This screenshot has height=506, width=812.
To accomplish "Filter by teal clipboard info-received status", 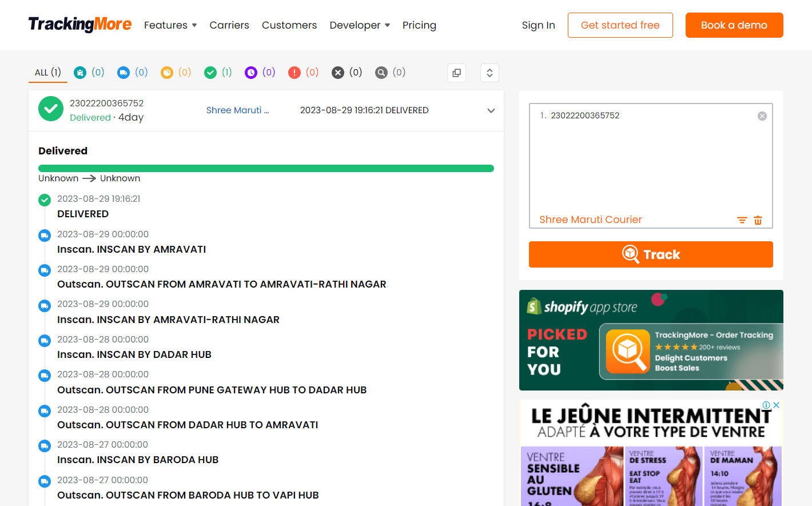I will [89, 73].
